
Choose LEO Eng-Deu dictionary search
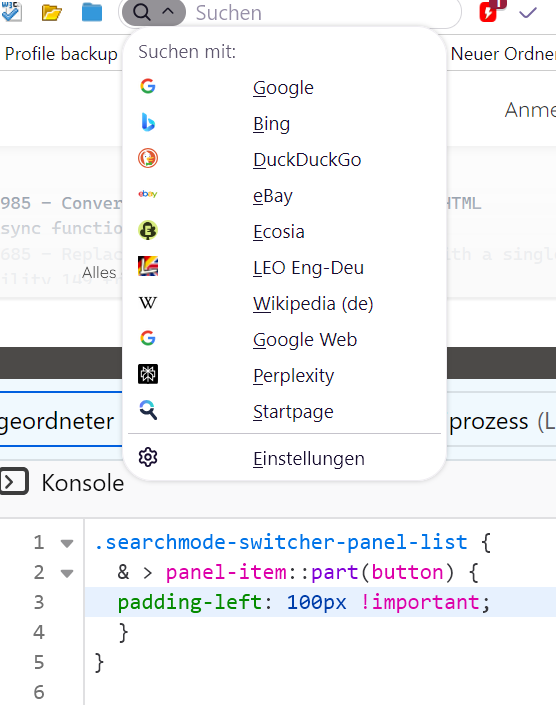pos(284,267)
